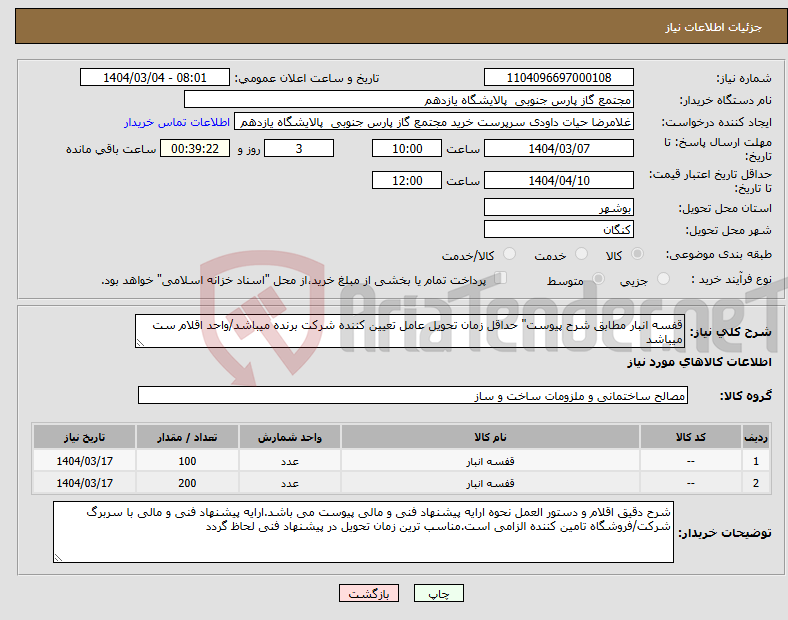Click the request creator field غلامرضا حیات داودی
The image size is (788, 620).
pyautogui.click(x=434, y=122)
